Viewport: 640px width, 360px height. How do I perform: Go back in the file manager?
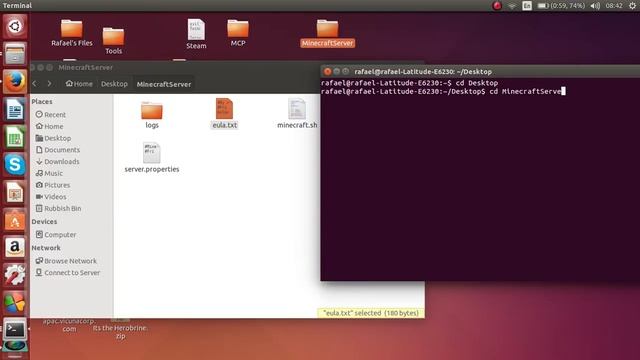pyautogui.click(x=35, y=84)
